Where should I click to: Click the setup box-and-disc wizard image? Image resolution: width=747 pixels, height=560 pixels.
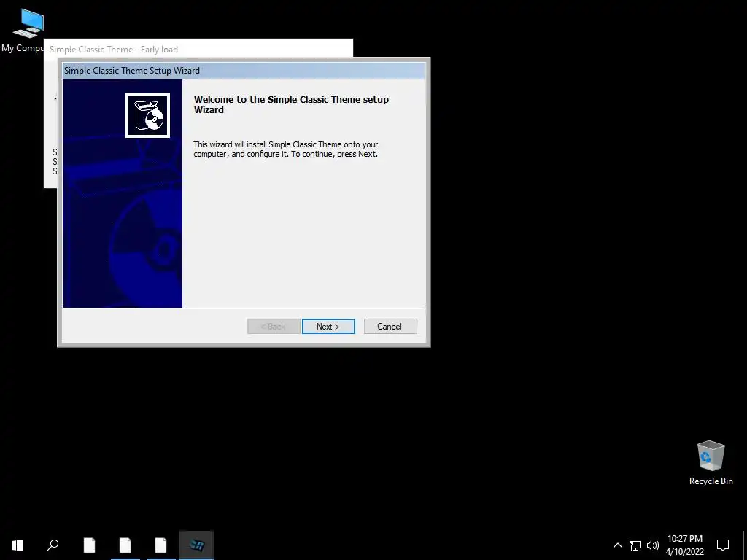point(147,115)
